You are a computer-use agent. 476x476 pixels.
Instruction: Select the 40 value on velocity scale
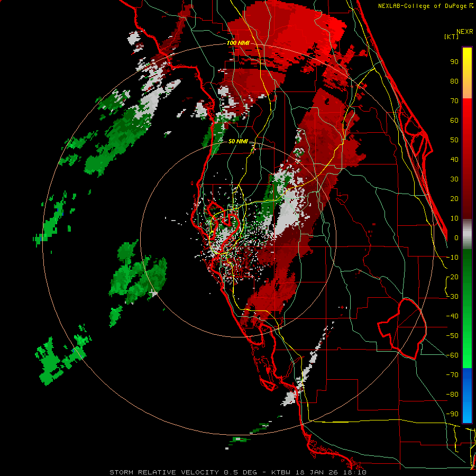point(454,160)
